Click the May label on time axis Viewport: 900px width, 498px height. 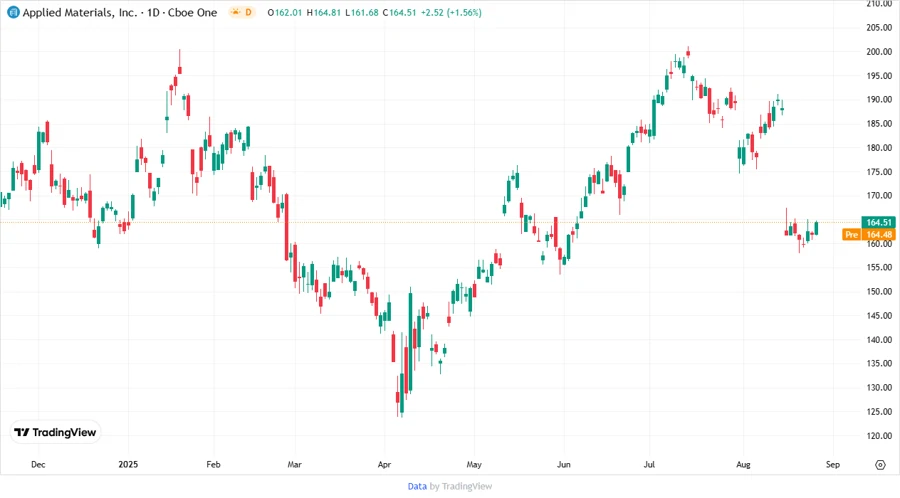point(474,464)
